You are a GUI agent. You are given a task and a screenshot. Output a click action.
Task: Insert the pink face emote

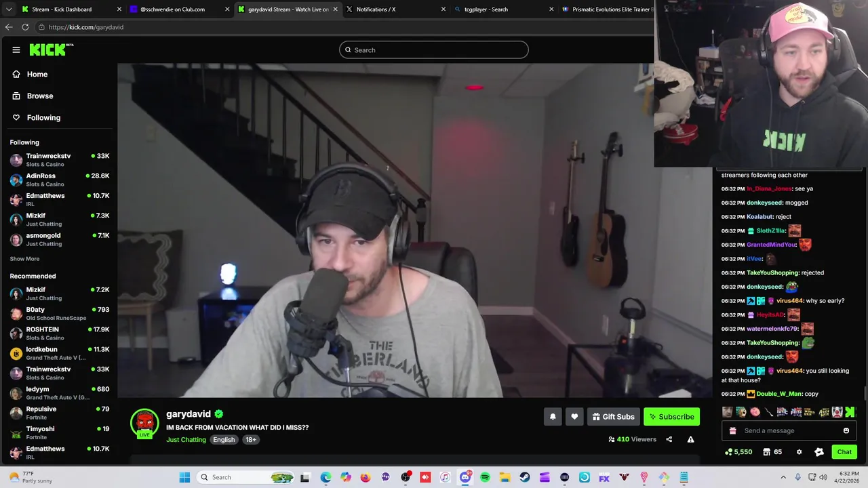[x=755, y=412]
